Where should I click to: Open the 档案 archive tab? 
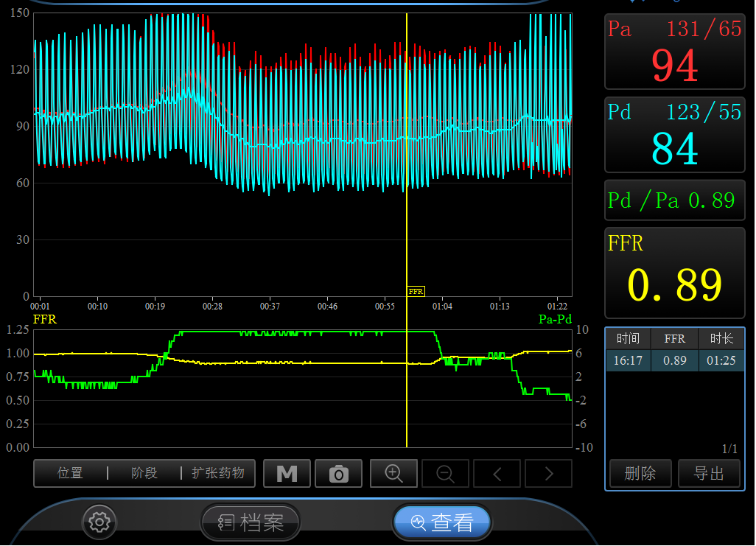251,523
